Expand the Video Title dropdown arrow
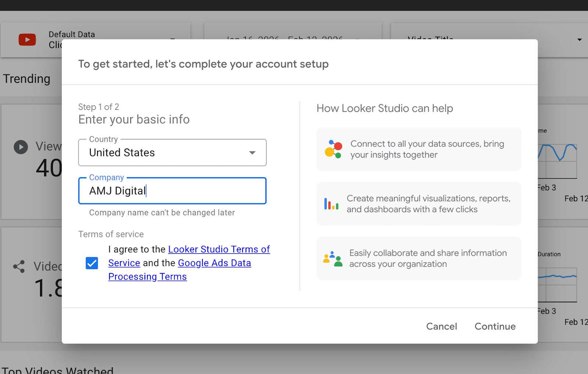The image size is (588, 374). 580,40
